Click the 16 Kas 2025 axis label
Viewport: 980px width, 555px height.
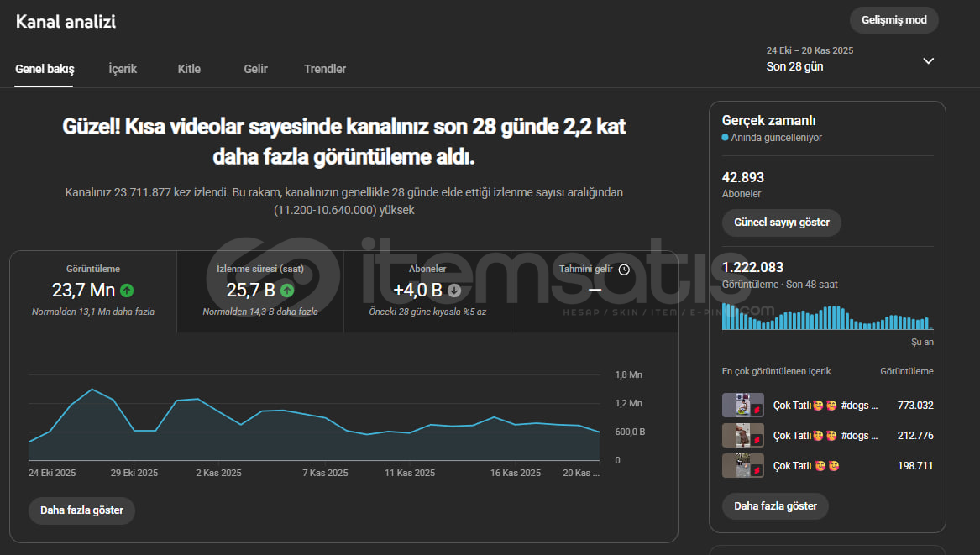click(515, 473)
